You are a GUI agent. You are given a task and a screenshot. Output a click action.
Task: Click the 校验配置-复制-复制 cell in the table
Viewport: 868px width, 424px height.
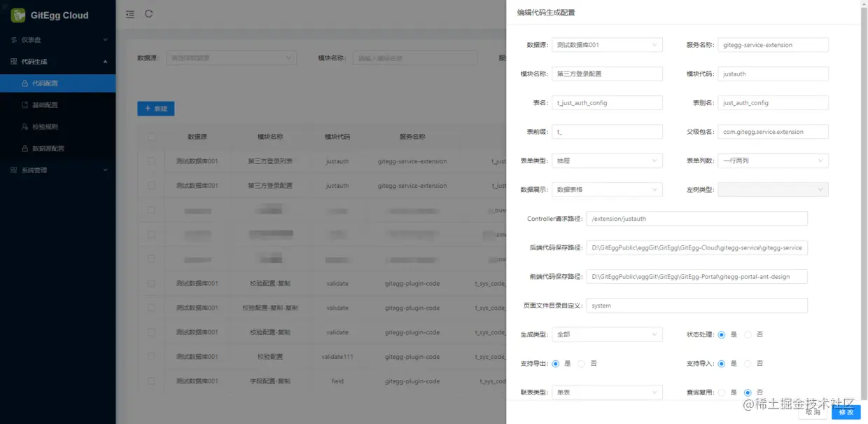point(270,308)
